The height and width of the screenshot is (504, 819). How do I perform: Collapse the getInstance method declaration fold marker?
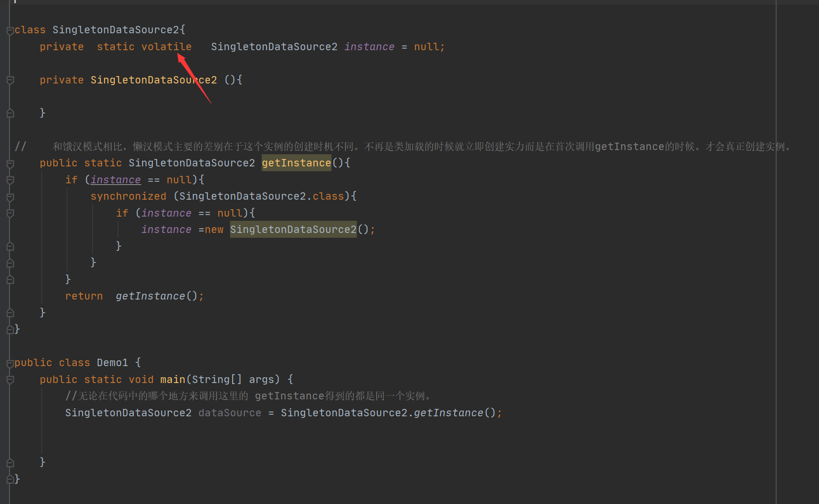pyautogui.click(x=10, y=164)
